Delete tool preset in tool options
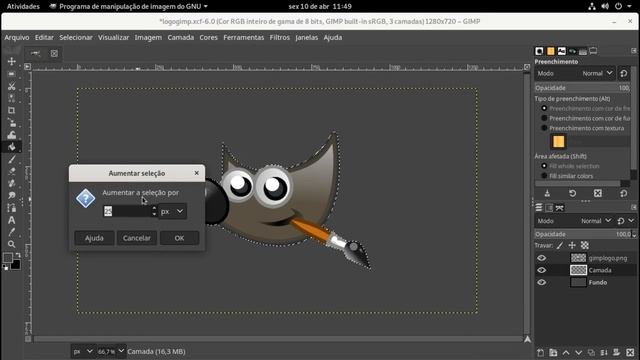640x360 pixels. click(598, 193)
